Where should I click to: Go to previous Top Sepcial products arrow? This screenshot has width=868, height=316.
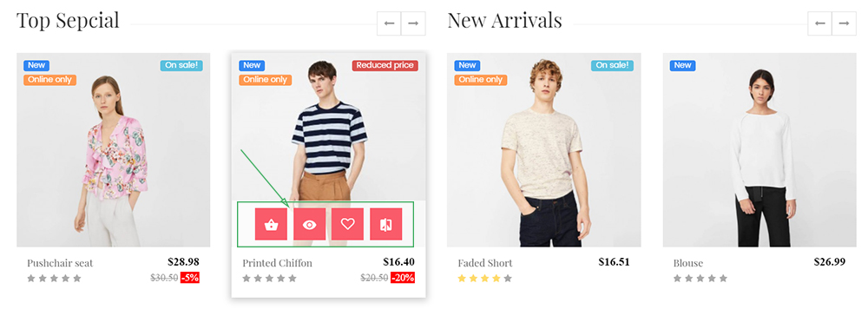tap(389, 23)
